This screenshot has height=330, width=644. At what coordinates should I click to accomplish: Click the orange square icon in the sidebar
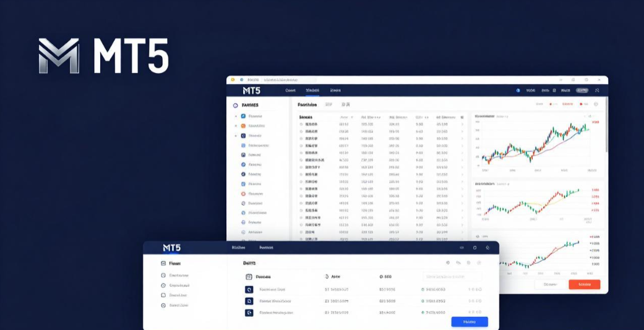243,126
